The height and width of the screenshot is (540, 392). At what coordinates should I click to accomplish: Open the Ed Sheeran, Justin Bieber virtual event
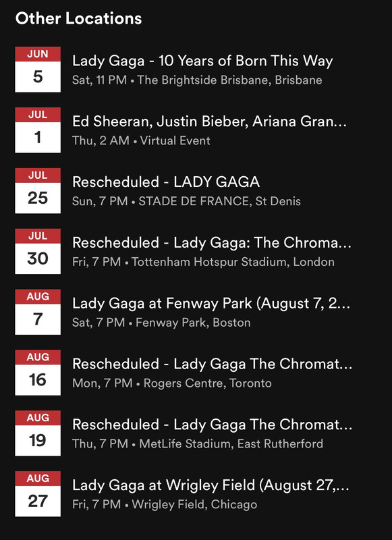click(x=210, y=122)
